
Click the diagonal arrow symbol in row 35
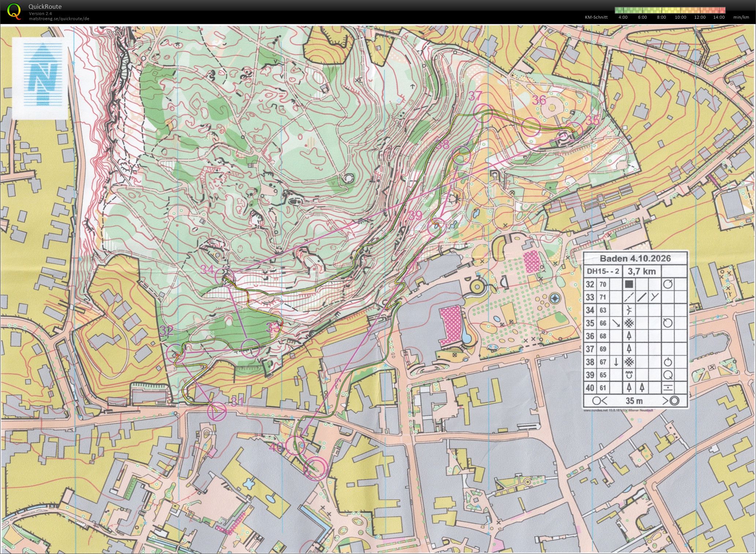coord(616,323)
